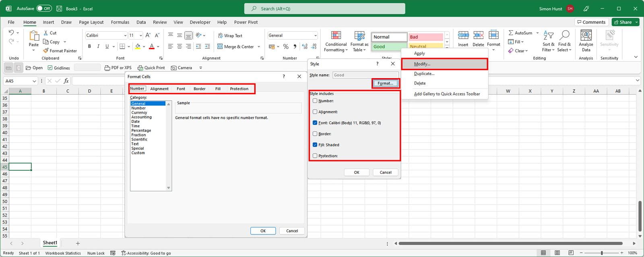
Task: Click the Insert function fx icon
Action: (66, 81)
